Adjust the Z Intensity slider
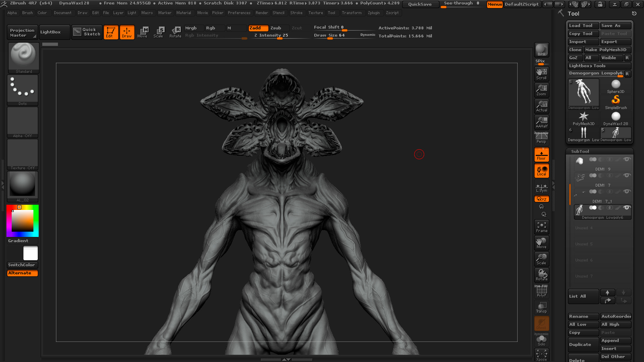The image size is (644, 362). pyautogui.click(x=274, y=35)
